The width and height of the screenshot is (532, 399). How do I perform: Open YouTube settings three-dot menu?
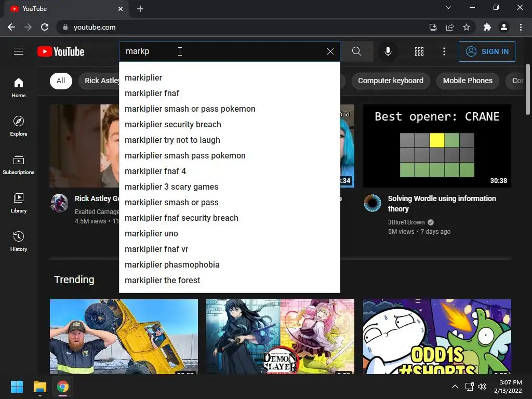(444, 51)
